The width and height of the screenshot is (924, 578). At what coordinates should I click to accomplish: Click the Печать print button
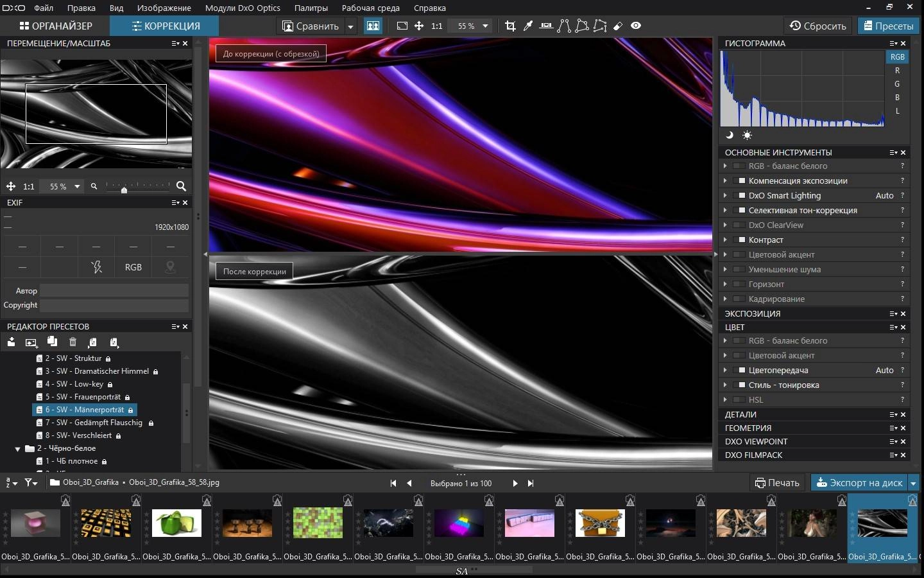click(x=778, y=482)
